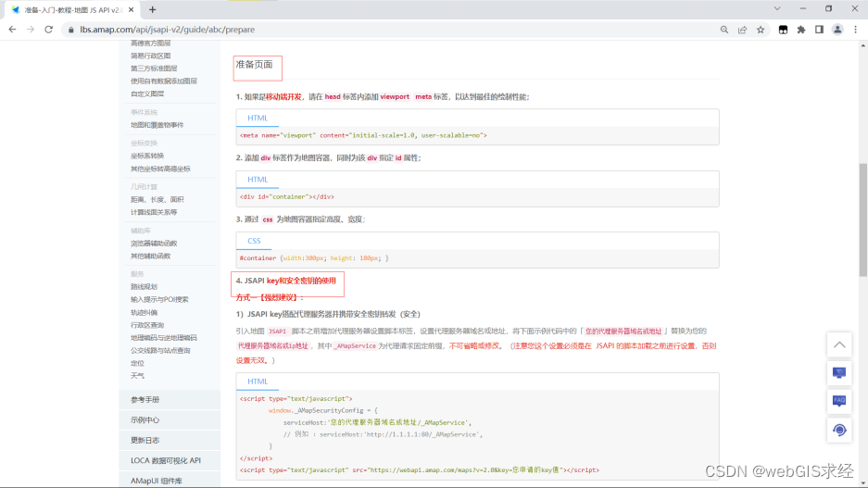The height and width of the screenshot is (488, 868).
Task: Open 行政区查询 sidebar link
Action: tap(147, 325)
